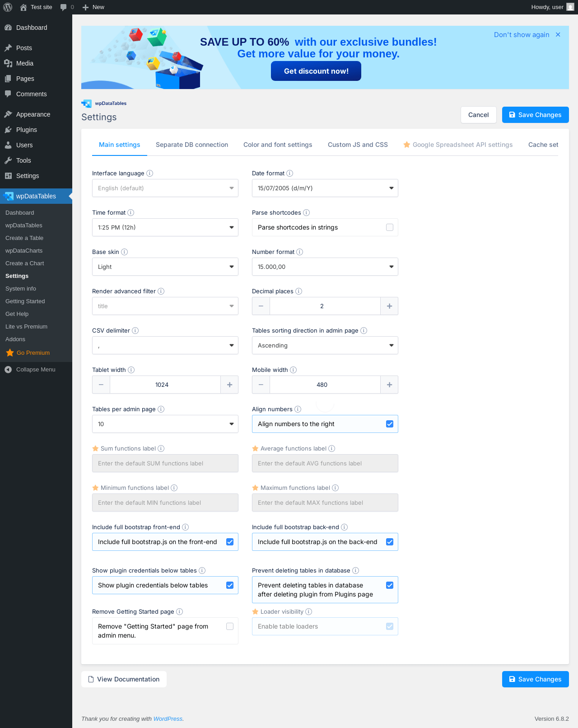Image resolution: width=578 pixels, height=728 pixels.
Task: Click info icon next to Tablet width
Action: [131, 370]
